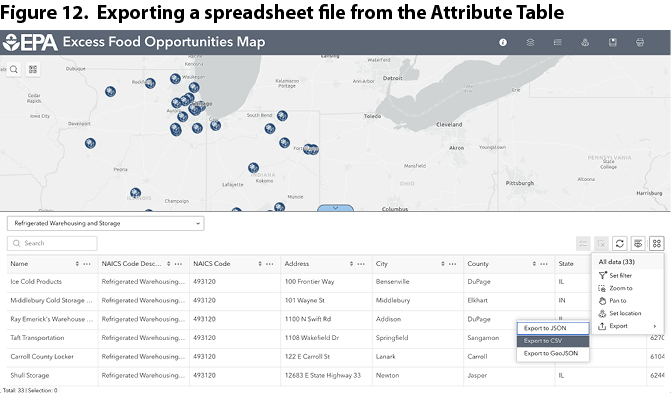671x395 pixels.
Task: Click the map search magnifier icon
Action: 14,69
